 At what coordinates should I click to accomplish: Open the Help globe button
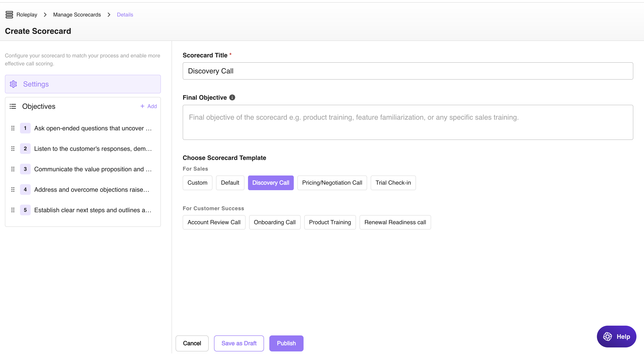point(616,336)
